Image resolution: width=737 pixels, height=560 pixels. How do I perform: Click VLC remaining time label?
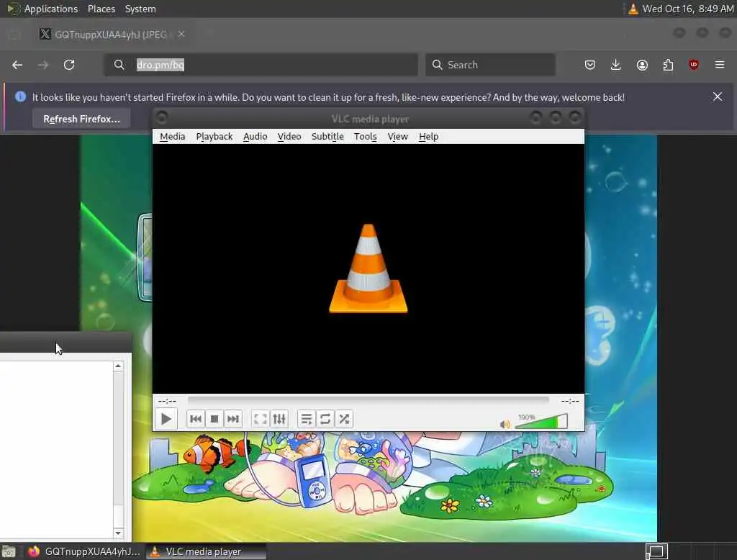pyautogui.click(x=570, y=401)
